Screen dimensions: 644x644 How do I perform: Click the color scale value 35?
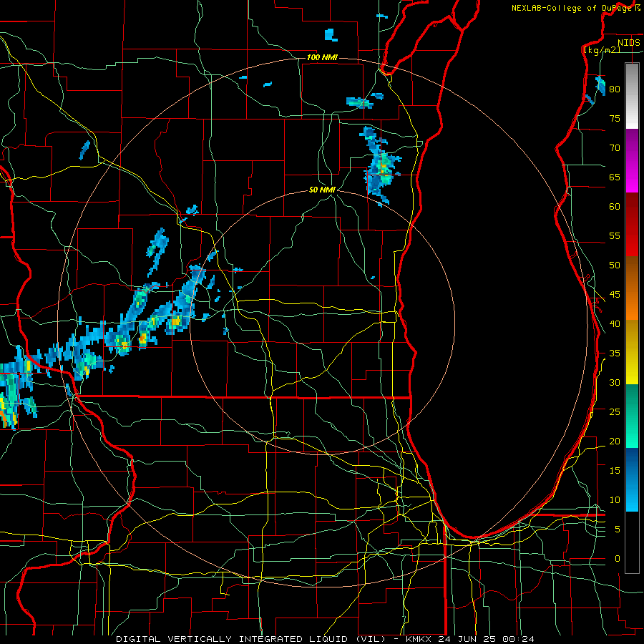point(615,353)
